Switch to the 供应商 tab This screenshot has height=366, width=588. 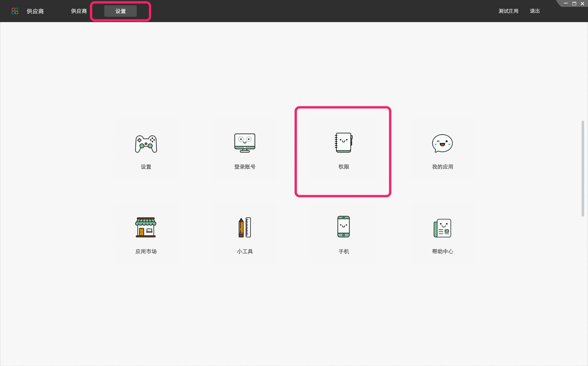click(79, 11)
